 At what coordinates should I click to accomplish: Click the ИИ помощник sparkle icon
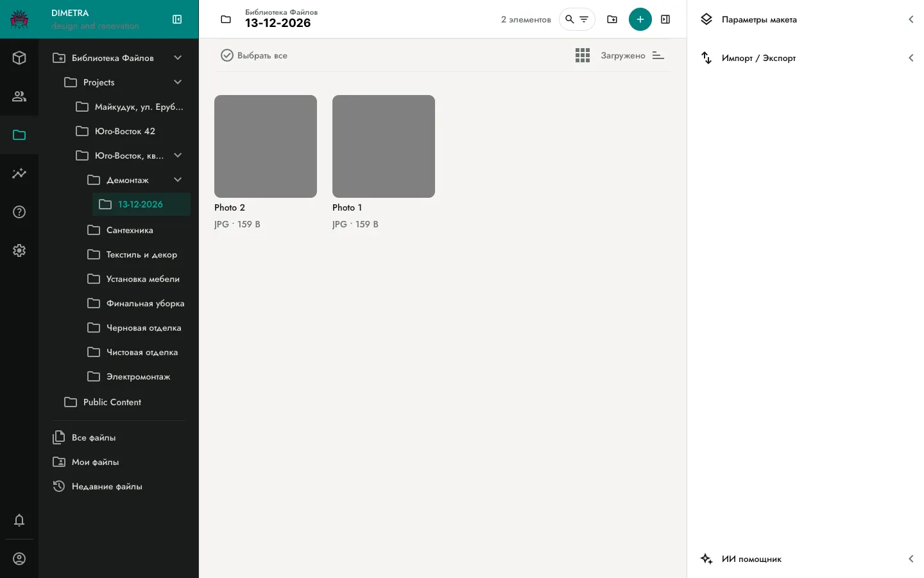706,559
